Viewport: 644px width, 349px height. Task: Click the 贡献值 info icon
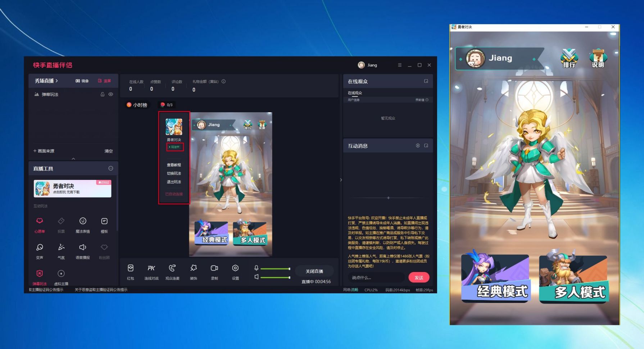coord(427,100)
